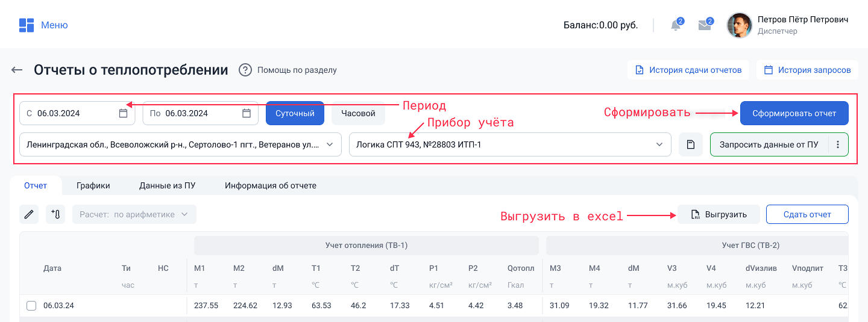Switch to the Графики tab

93,185
